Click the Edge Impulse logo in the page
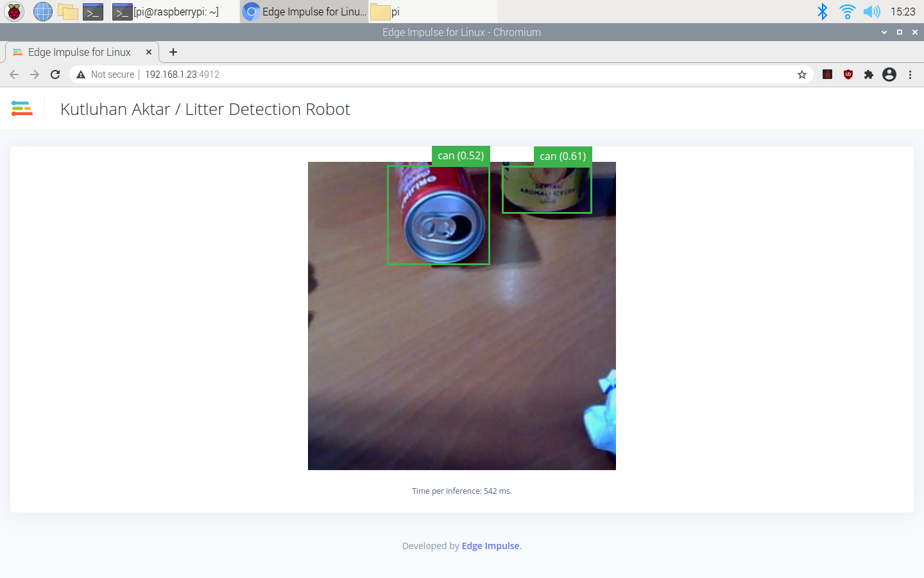 coord(22,108)
